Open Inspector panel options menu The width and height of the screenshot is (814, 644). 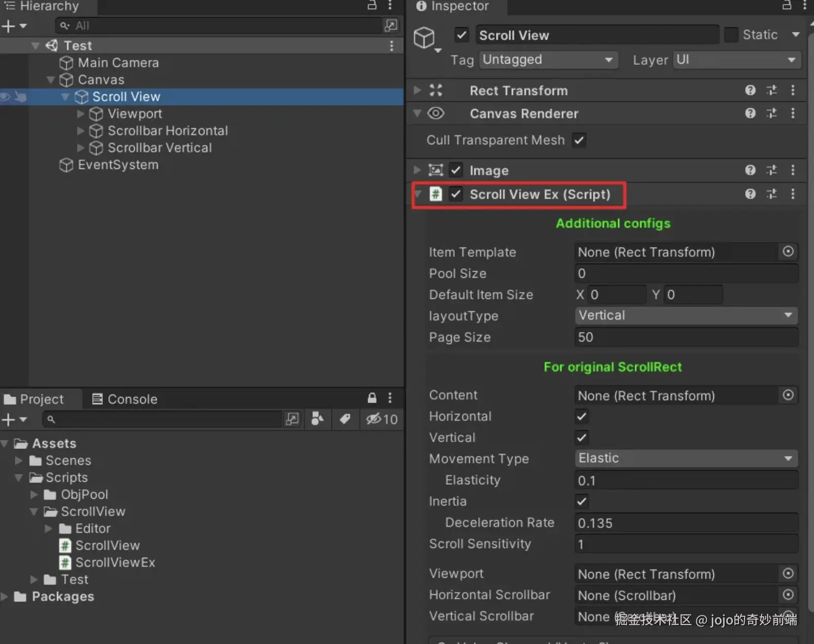click(x=805, y=5)
